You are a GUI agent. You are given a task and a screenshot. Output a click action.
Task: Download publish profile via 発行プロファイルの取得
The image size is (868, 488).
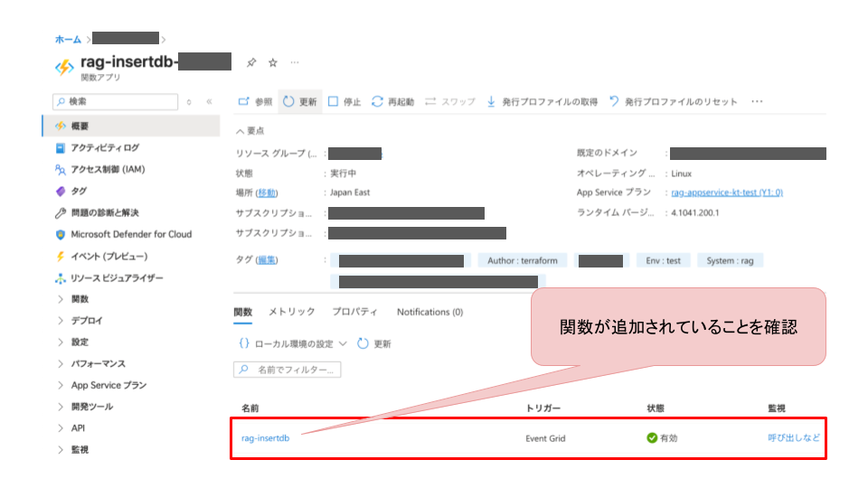click(x=542, y=102)
